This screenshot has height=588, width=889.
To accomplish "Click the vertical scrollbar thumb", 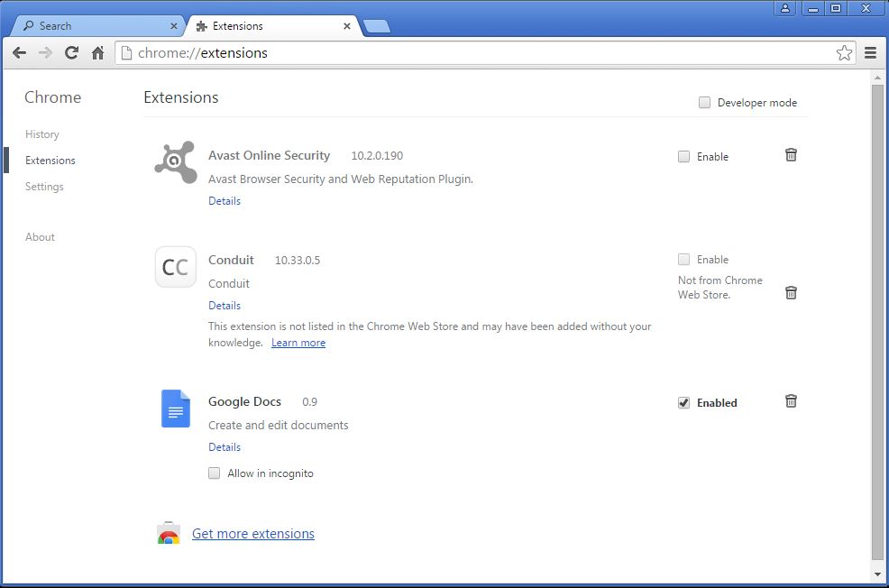I will pyautogui.click(x=877, y=322).
